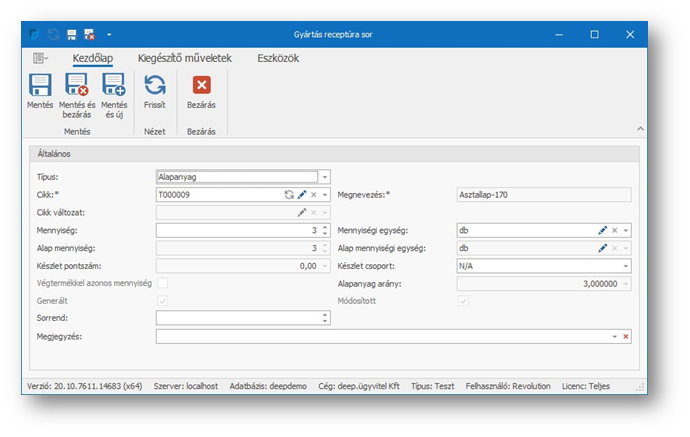This screenshot has width=690, height=437.
Task: Toggle the Módosított checkbox
Action: point(461,301)
